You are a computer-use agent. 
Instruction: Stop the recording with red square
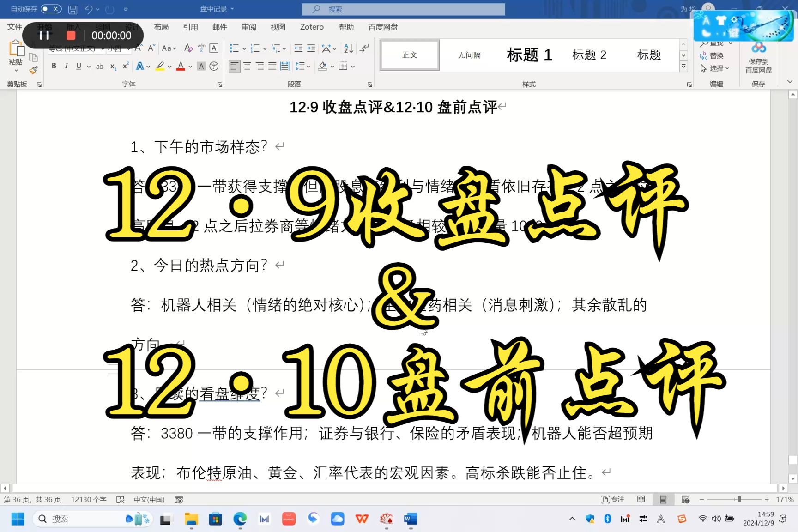click(x=71, y=36)
